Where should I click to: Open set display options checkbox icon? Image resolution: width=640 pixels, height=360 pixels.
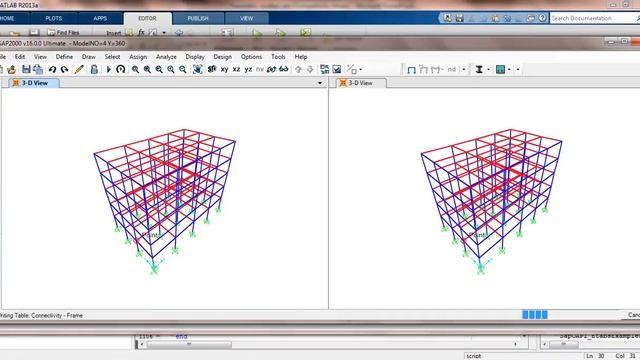[337, 69]
